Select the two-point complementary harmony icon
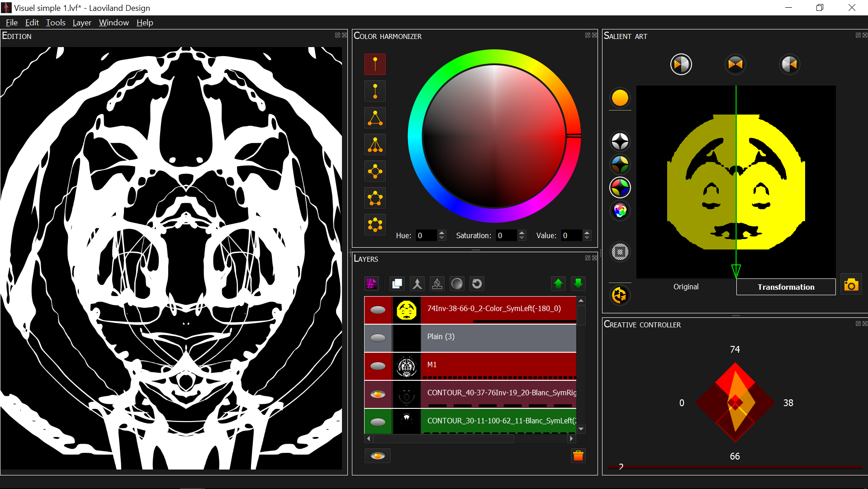The width and height of the screenshot is (868, 489). (375, 91)
